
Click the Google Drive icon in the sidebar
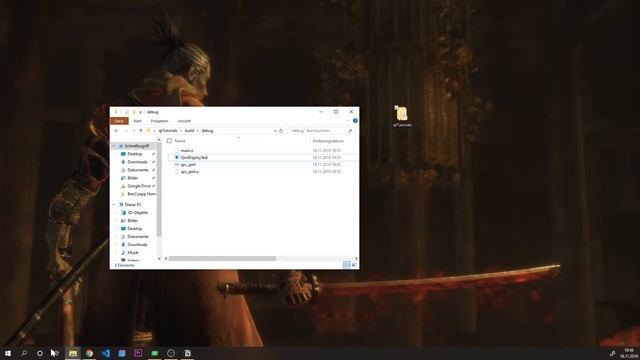[x=123, y=186]
